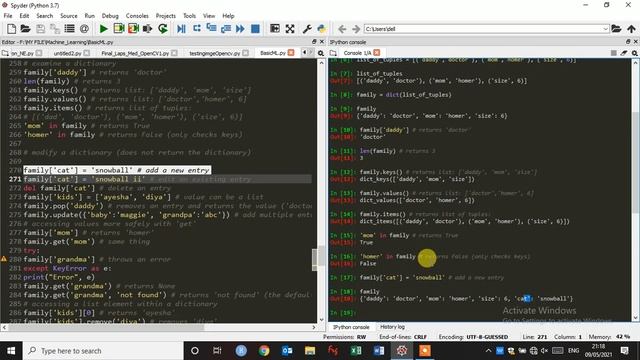Open the IPython console options icon
640x360 pixels.
tap(635, 53)
